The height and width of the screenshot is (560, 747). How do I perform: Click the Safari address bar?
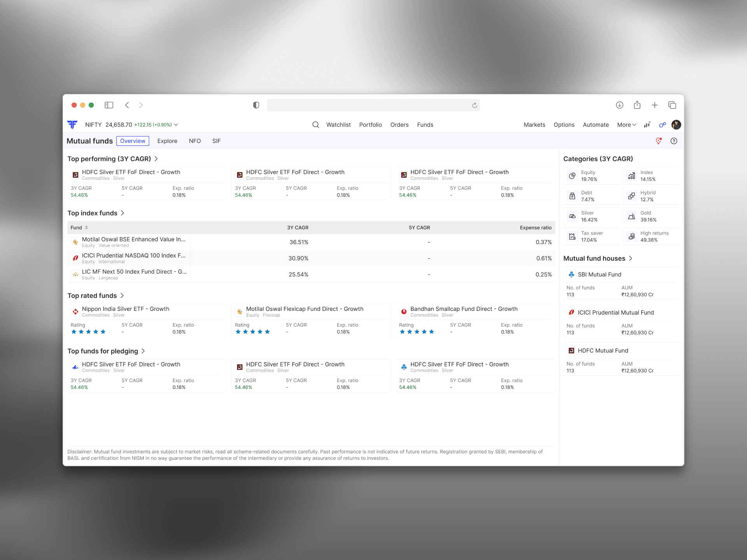369,105
